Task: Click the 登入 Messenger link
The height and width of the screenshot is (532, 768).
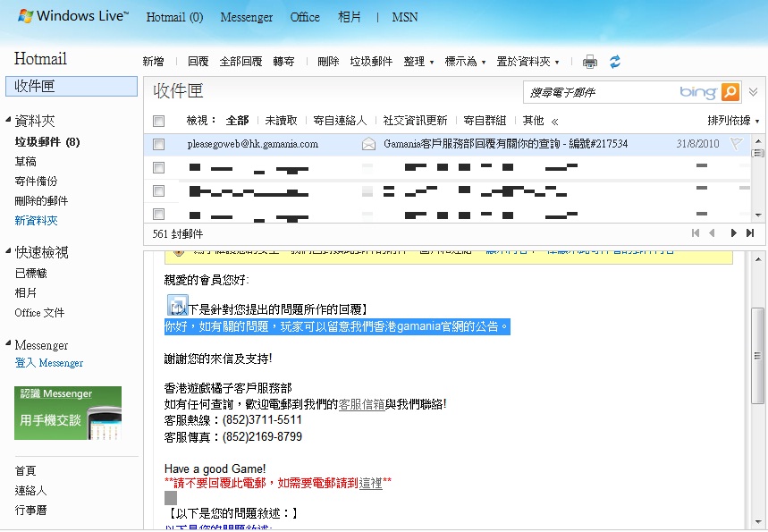Action: (x=49, y=363)
